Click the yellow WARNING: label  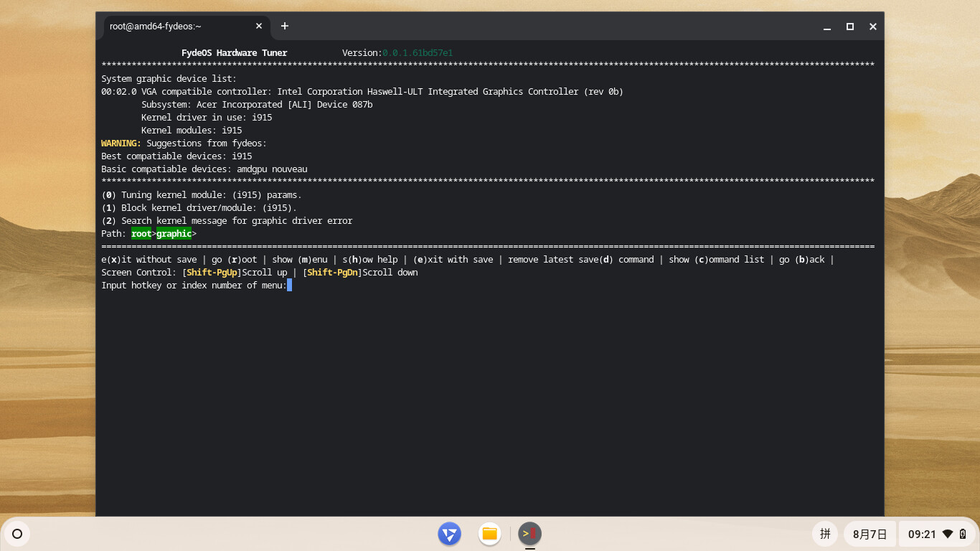tap(121, 143)
